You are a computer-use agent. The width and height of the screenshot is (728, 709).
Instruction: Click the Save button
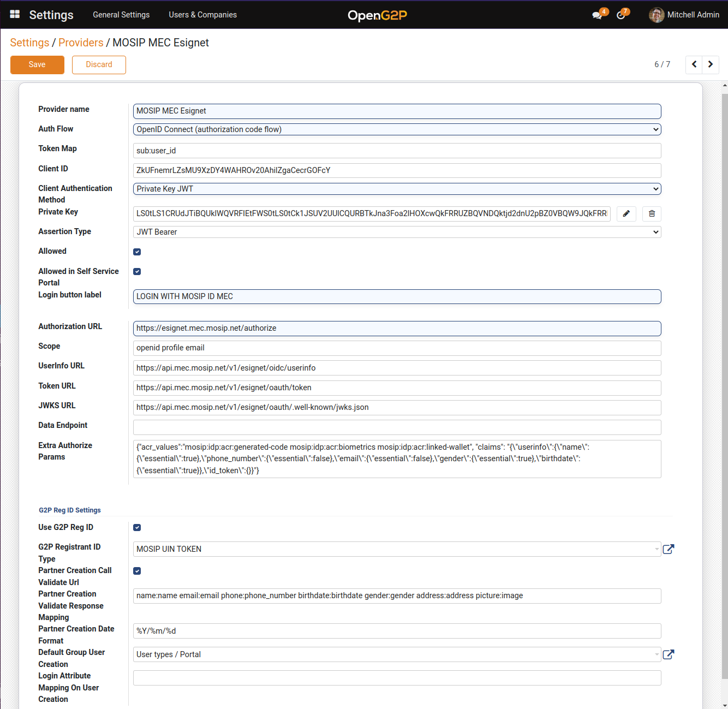(37, 64)
